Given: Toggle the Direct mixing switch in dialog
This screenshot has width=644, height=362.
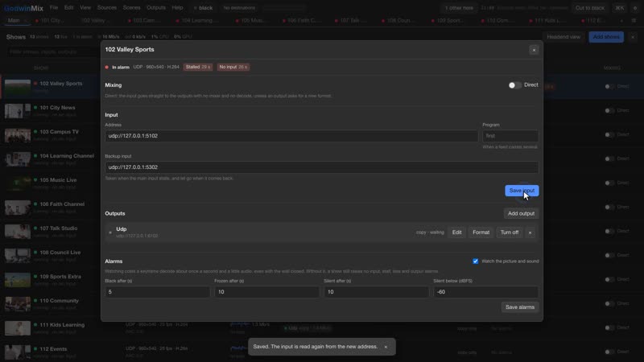Looking at the screenshot, I should point(514,85).
